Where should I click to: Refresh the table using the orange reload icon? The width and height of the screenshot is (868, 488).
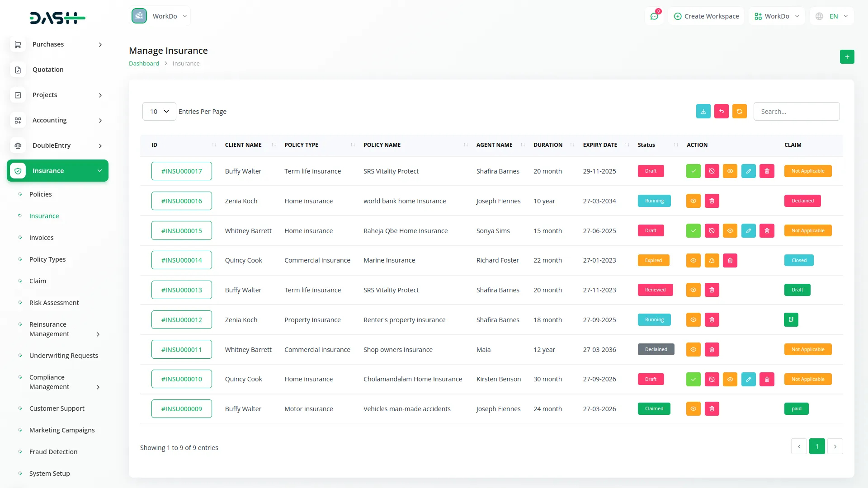coord(739,111)
